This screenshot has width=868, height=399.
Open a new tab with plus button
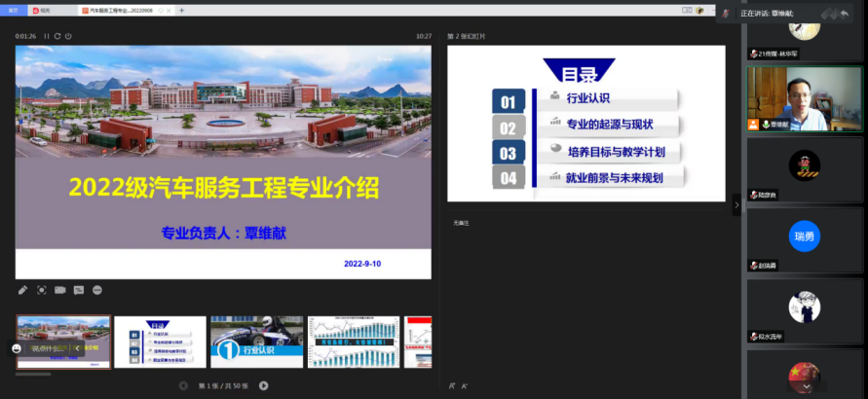click(181, 10)
